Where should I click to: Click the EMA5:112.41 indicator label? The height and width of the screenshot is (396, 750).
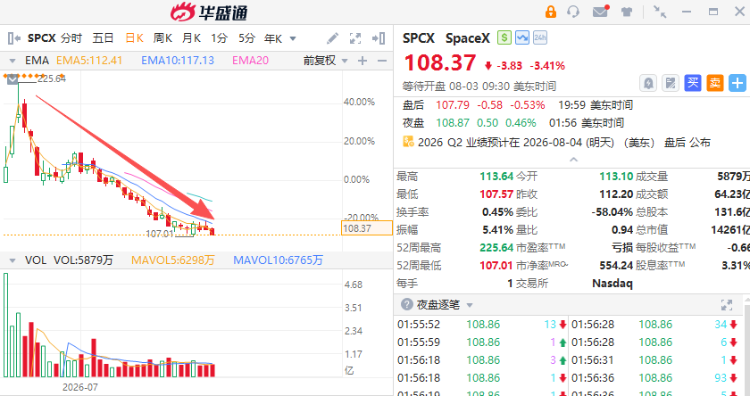tap(89, 61)
